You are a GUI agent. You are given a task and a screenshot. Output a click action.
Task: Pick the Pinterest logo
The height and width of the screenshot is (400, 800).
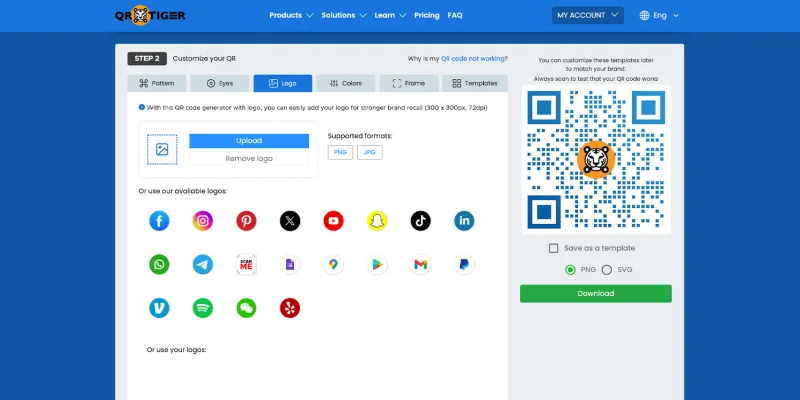pos(246,221)
